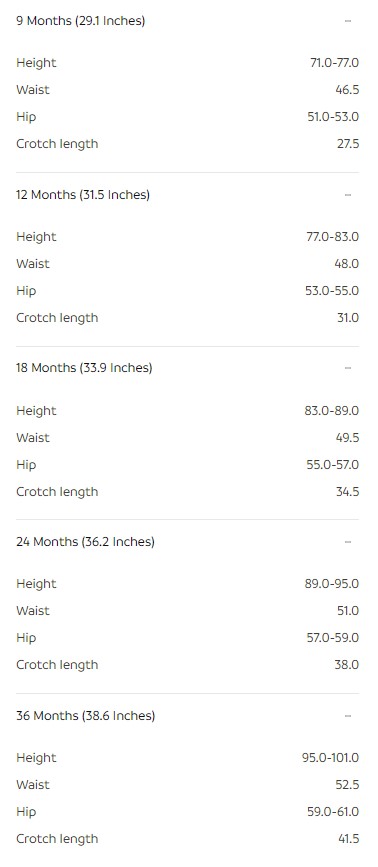This screenshot has height=867, width=378.
Task: Click the hip value 53.0-55.0
Action: [x=332, y=291]
